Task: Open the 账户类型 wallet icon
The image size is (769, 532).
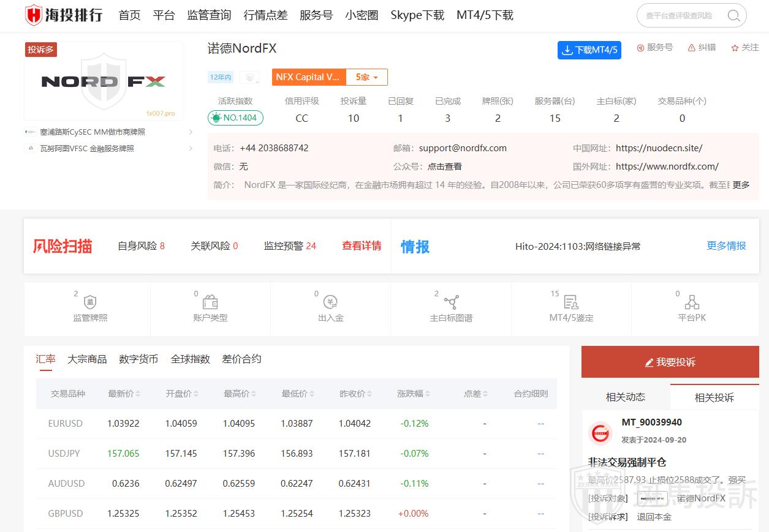Action: [210, 302]
